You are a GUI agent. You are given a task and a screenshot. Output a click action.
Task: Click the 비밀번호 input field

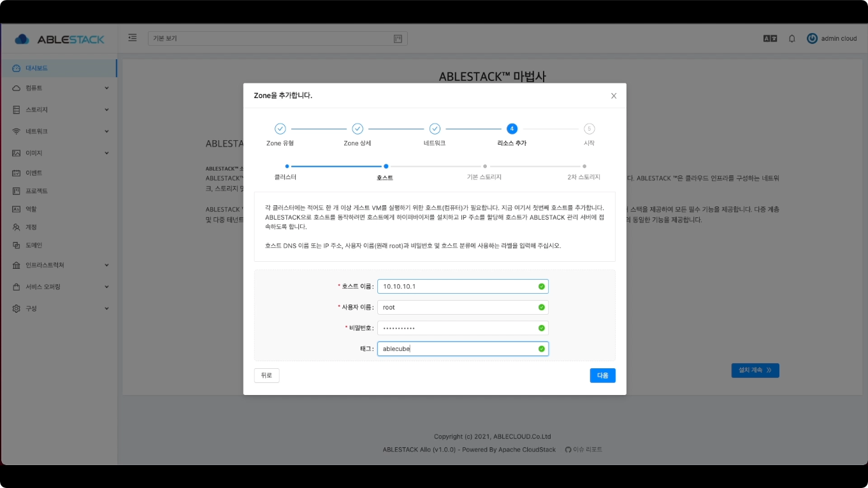click(x=463, y=328)
